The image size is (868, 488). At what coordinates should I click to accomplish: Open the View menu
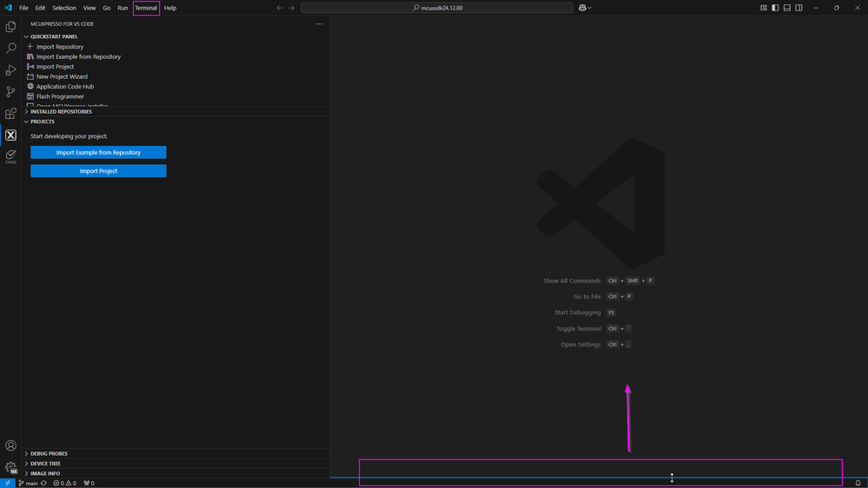89,8
